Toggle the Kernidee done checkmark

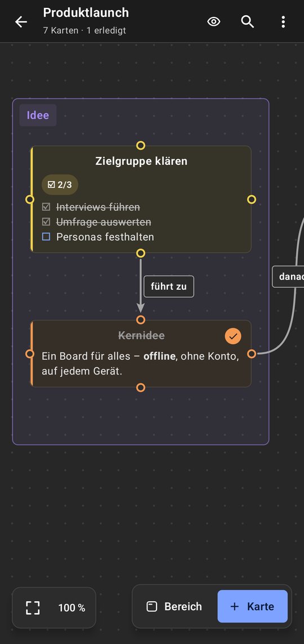click(233, 336)
